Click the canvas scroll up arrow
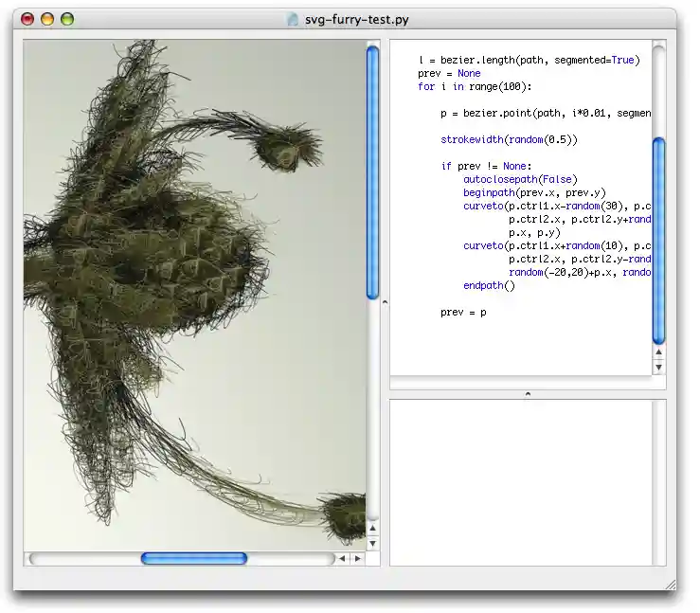 pyautogui.click(x=372, y=528)
